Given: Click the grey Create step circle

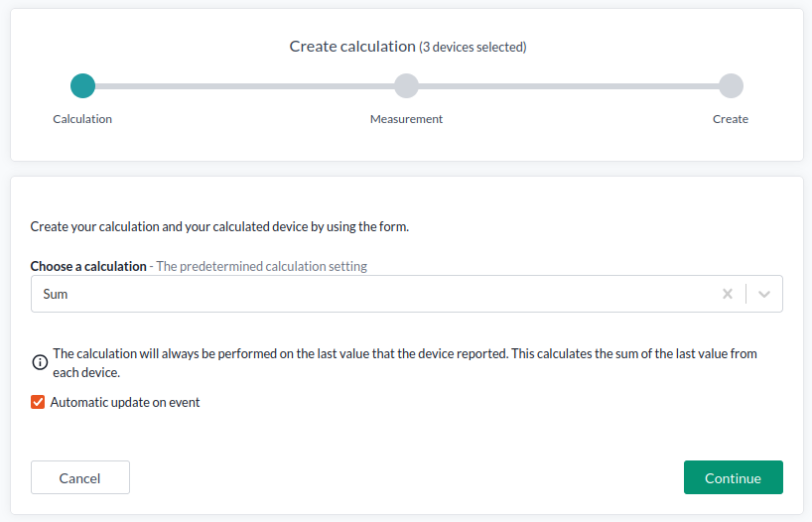Looking at the screenshot, I should pos(731,86).
